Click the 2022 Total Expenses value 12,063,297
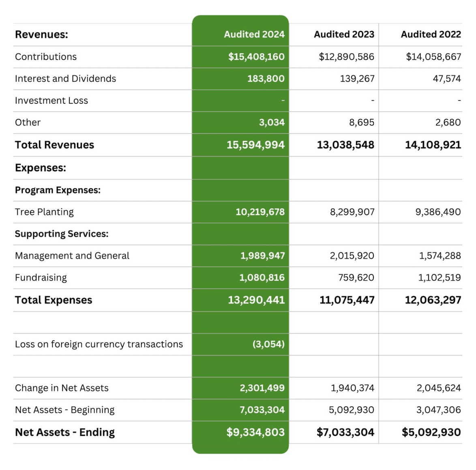The image size is (476, 470). 433,300
